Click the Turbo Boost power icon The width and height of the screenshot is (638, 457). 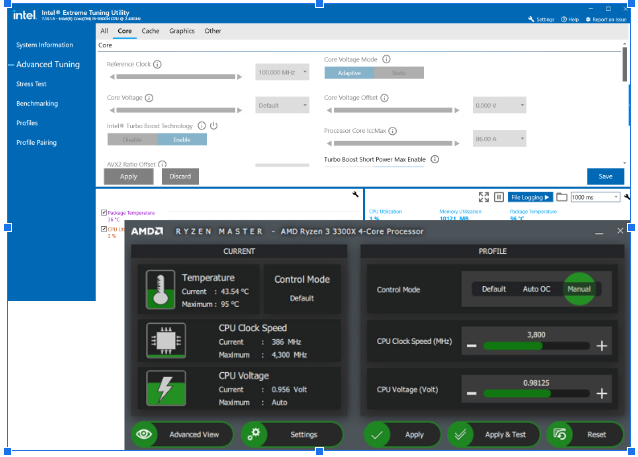(214, 126)
